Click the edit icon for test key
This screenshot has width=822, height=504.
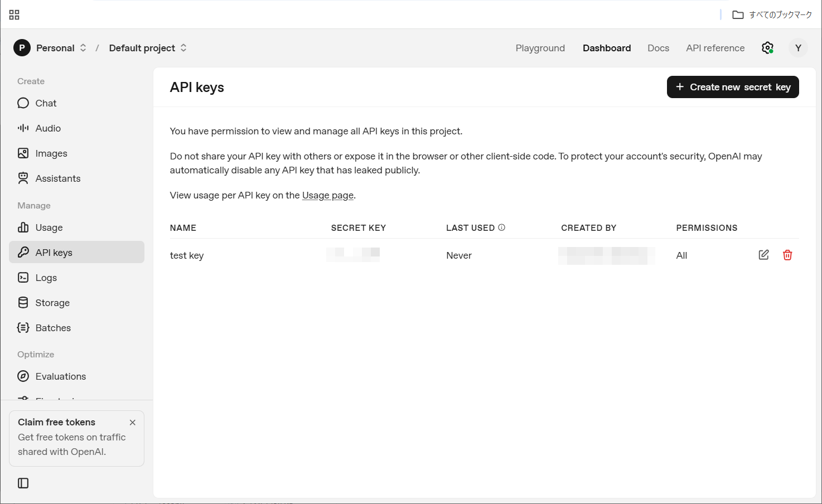[763, 255]
